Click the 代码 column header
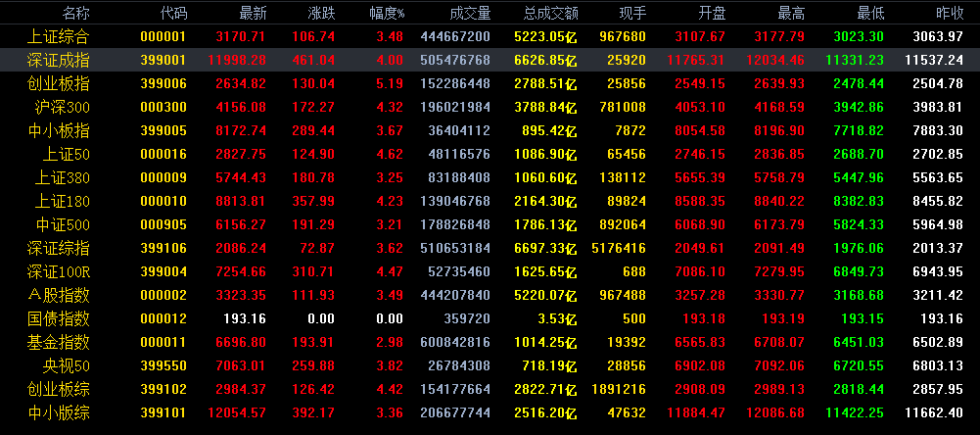980x435 pixels. click(173, 13)
